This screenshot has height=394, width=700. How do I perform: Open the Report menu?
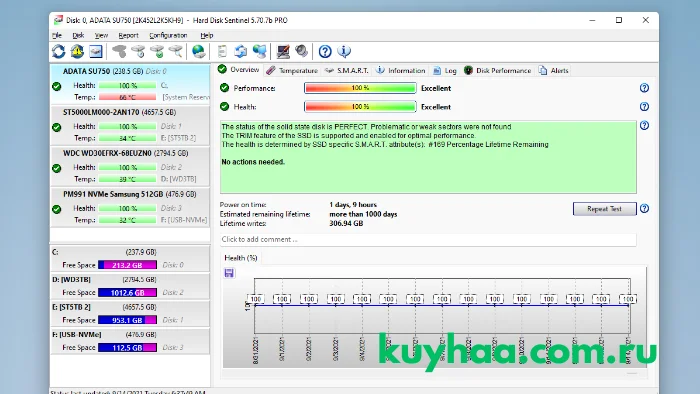(x=128, y=35)
